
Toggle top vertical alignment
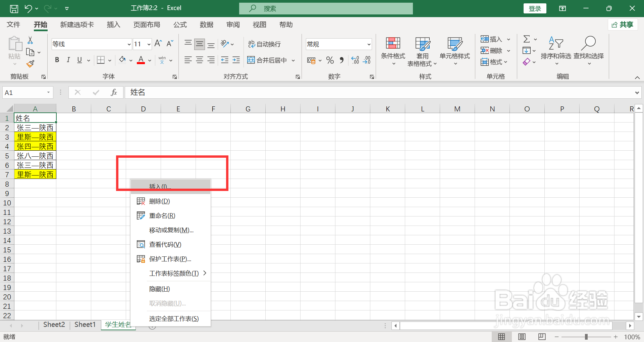[188, 44]
